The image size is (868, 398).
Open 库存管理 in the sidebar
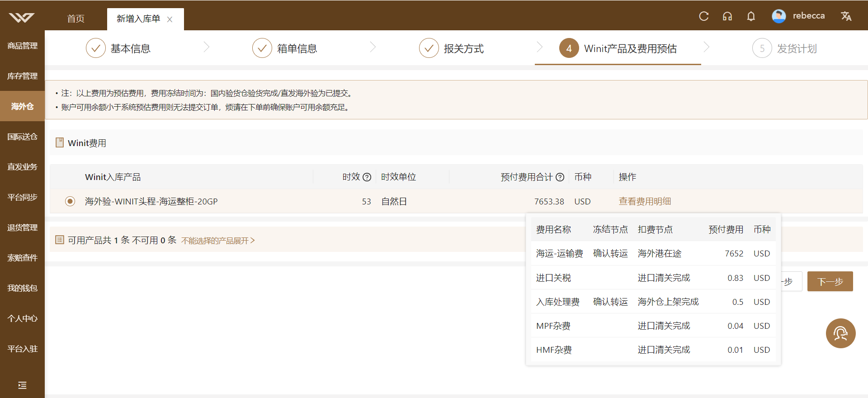[x=22, y=76]
